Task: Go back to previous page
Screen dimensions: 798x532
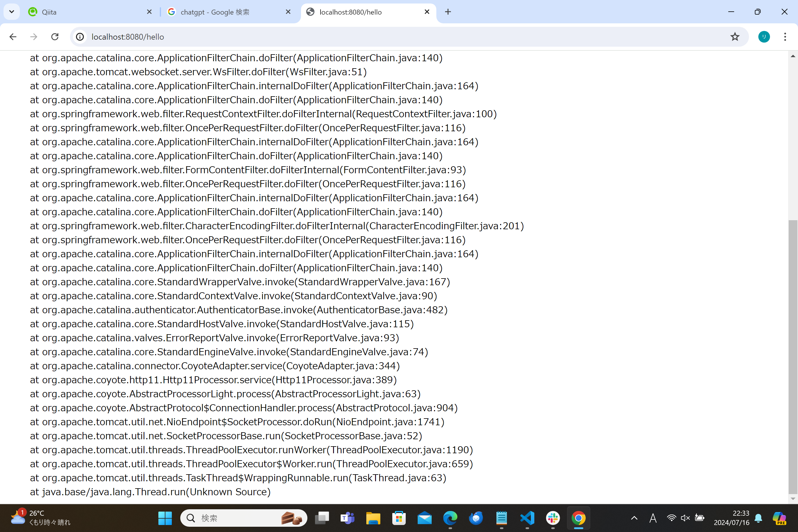Action: click(13, 37)
